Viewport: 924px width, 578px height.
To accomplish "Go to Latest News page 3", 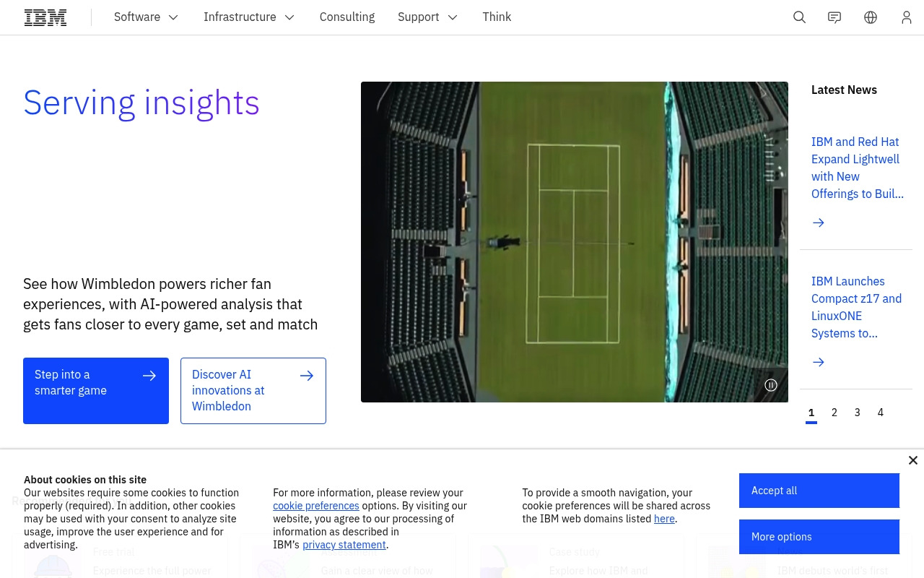I will pyautogui.click(x=858, y=413).
